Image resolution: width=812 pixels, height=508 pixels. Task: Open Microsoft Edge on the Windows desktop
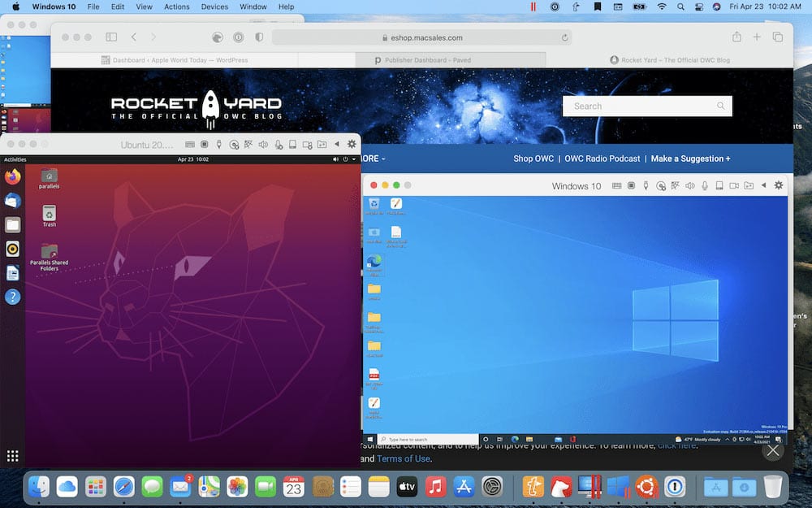pos(374,263)
